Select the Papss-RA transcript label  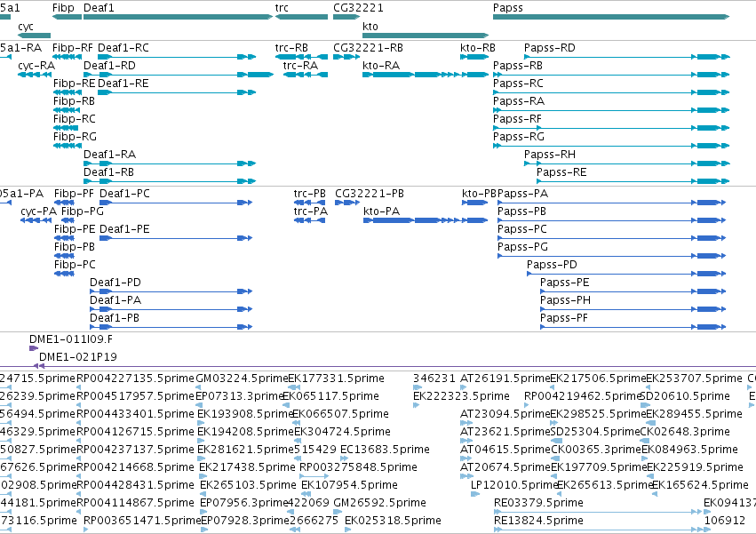point(518,101)
